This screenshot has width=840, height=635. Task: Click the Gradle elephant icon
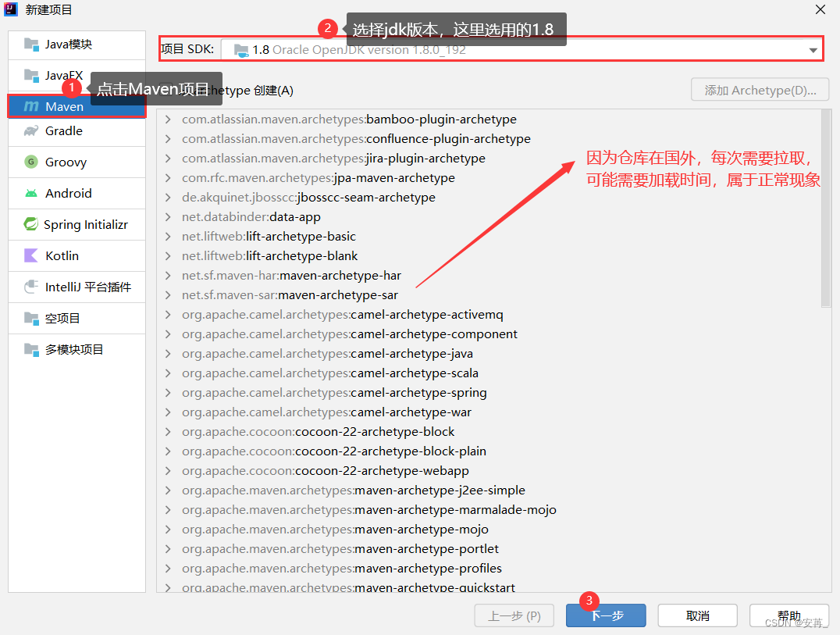(x=31, y=130)
